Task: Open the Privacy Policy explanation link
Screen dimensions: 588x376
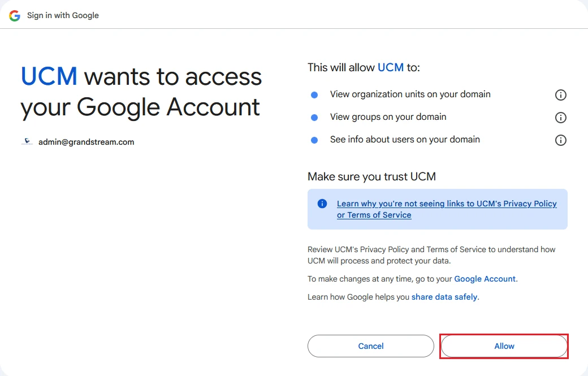Action: [x=447, y=209]
